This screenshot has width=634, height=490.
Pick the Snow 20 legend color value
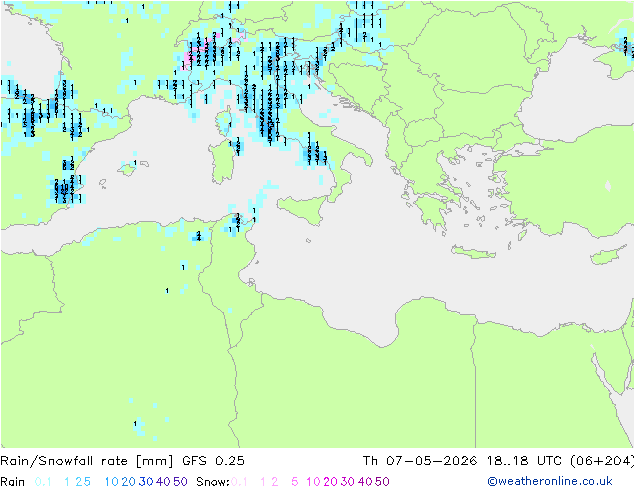pos(330,482)
